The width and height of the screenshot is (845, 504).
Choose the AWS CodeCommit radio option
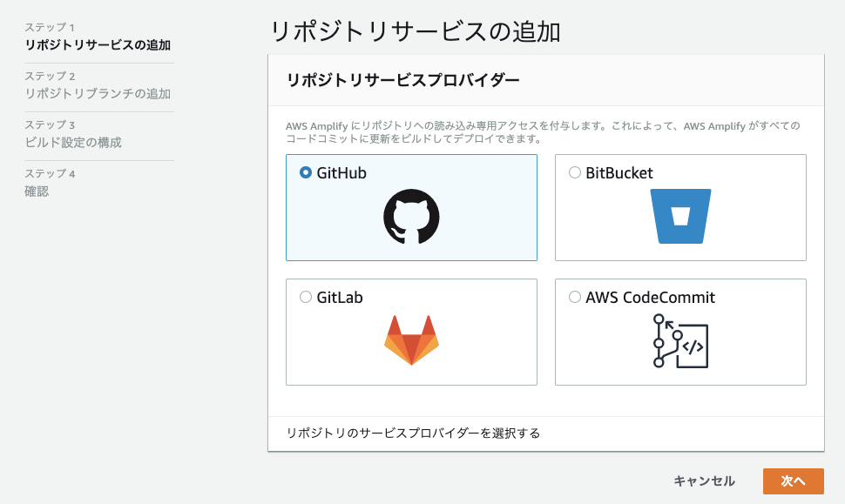574,297
